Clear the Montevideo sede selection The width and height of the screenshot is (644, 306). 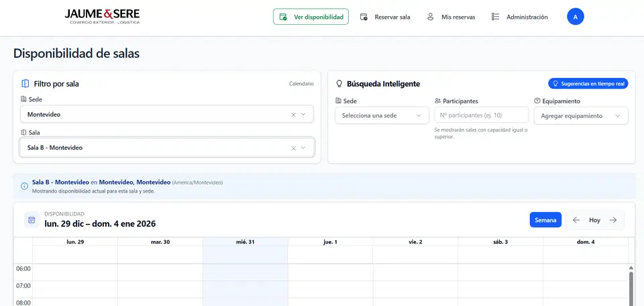click(293, 115)
